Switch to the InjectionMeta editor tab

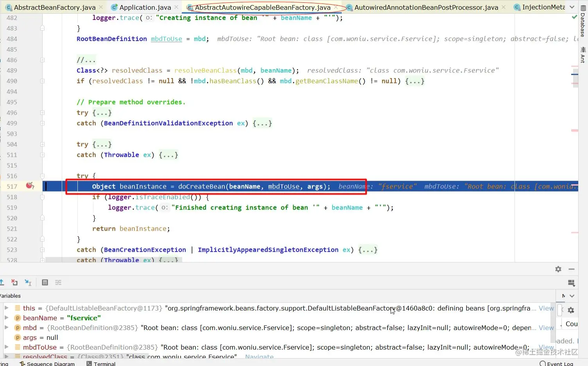[x=540, y=7]
